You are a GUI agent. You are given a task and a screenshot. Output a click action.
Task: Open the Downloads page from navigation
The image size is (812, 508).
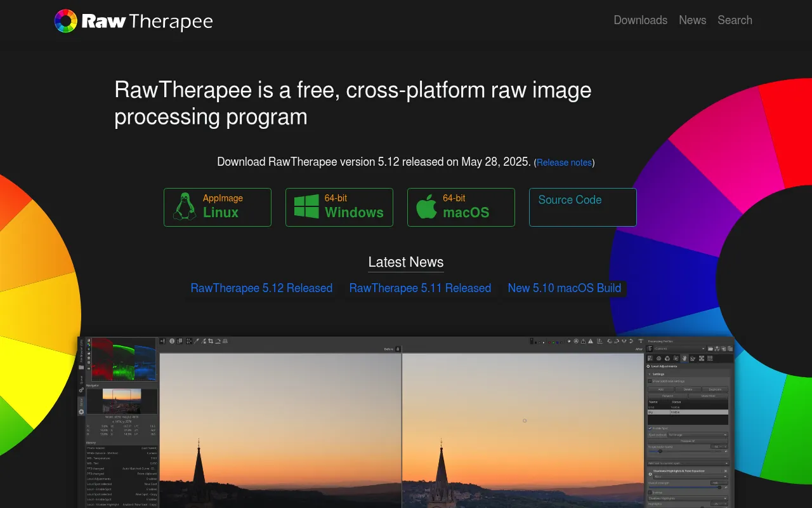point(640,20)
